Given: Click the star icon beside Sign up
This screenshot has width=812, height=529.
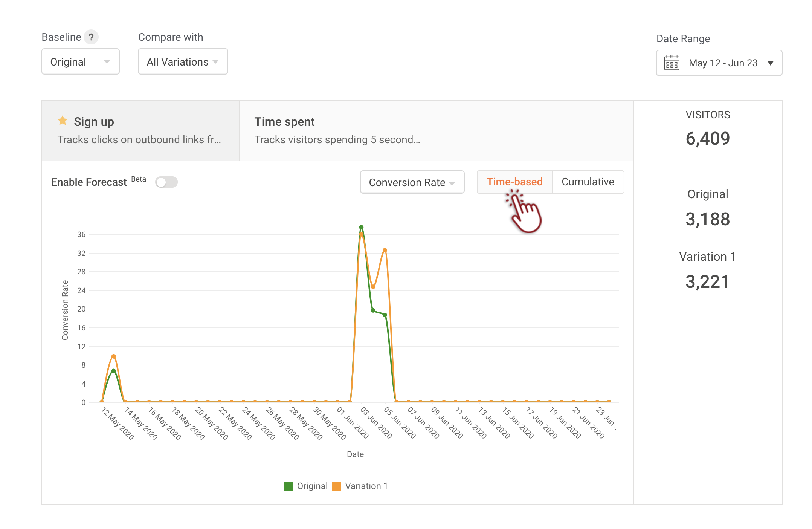Looking at the screenshot, I should pyautogui.click(x=63, y=121).
